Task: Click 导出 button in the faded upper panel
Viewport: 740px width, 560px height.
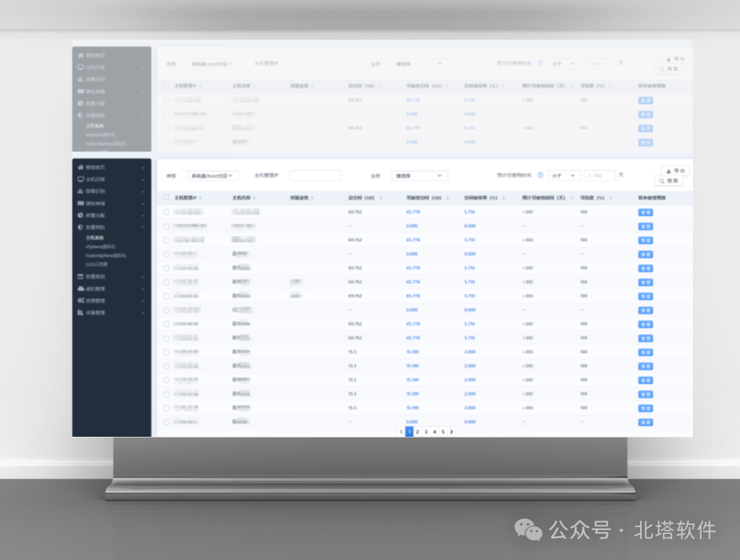Action: pyautogui.click(x=676, y=60)
